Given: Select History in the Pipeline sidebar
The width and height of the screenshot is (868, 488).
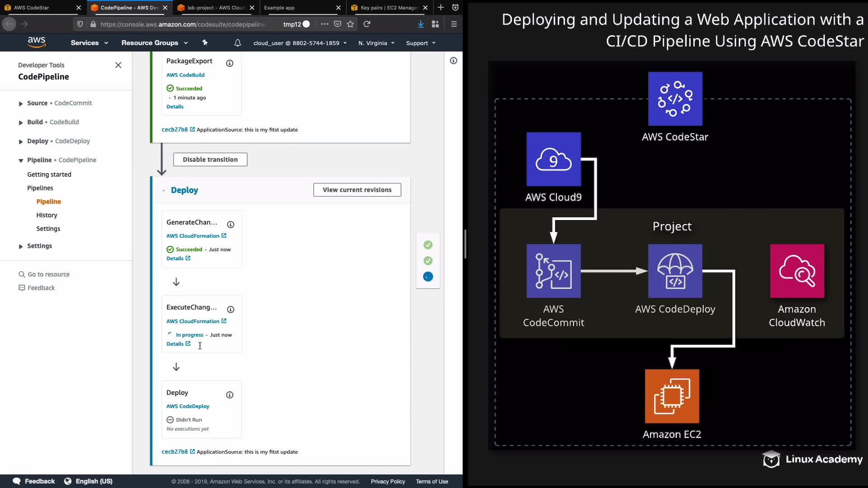Looking at the screenshot, I should [x=47, y=215].
